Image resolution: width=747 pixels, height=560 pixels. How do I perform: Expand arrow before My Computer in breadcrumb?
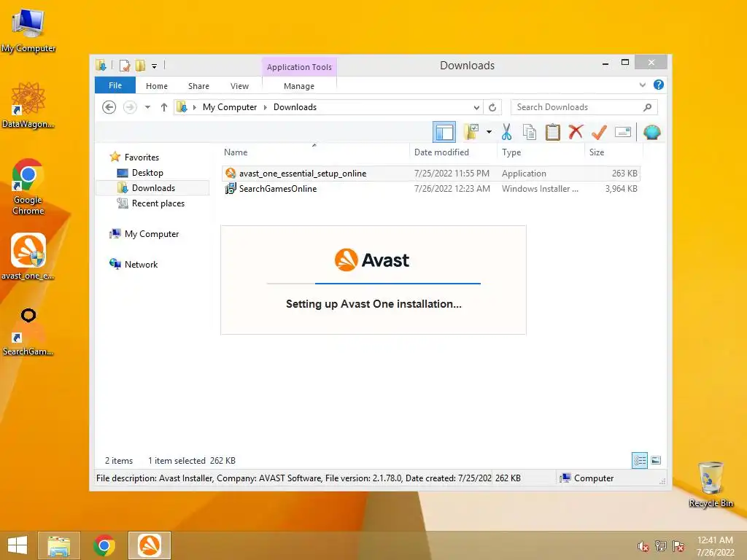pos(194,108)
